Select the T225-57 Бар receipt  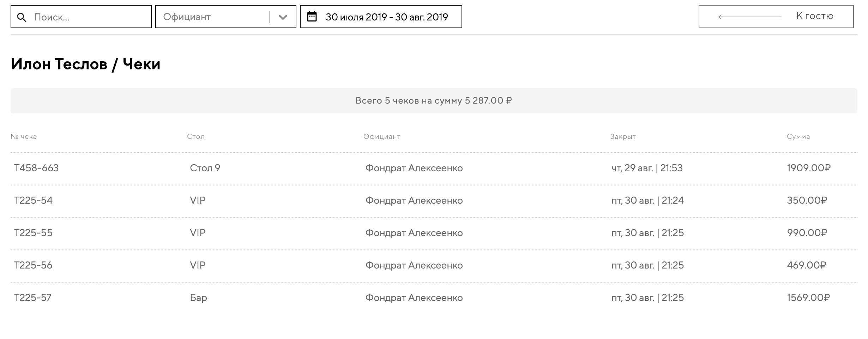pyautogui.click(x=33, y=298)
